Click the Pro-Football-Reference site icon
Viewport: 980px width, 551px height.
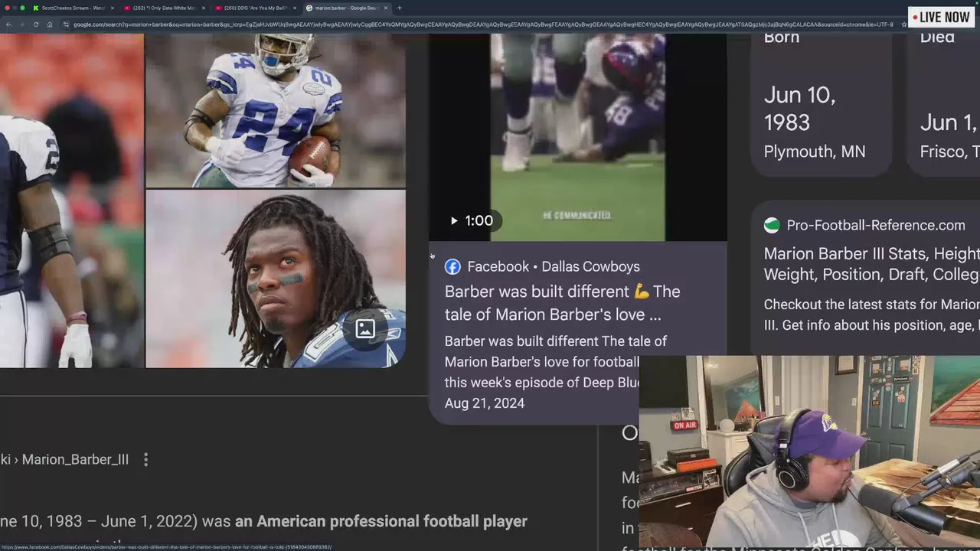coord(772,225)
